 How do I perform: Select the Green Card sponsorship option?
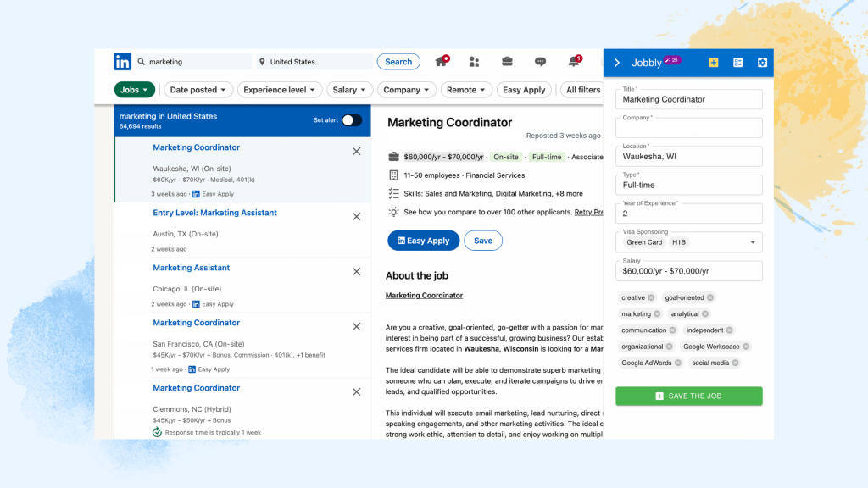click(x=644, y=241)
